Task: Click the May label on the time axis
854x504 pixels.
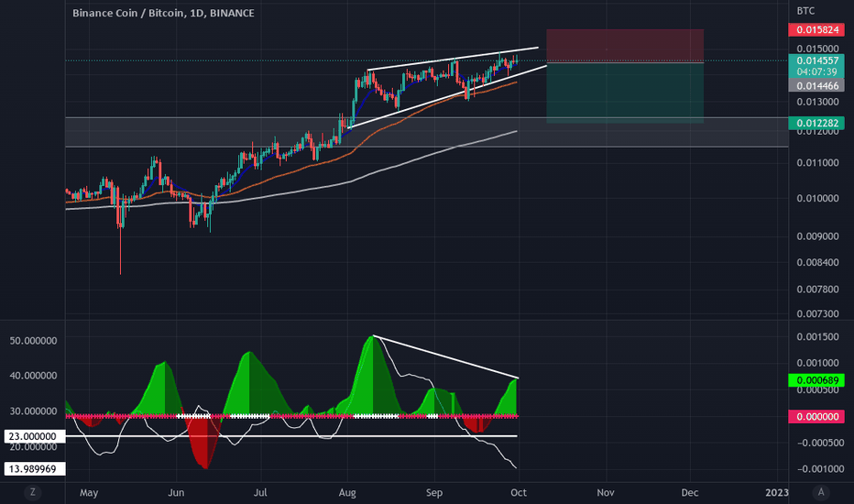Action: pyautogui.click(x=89, y=493)
